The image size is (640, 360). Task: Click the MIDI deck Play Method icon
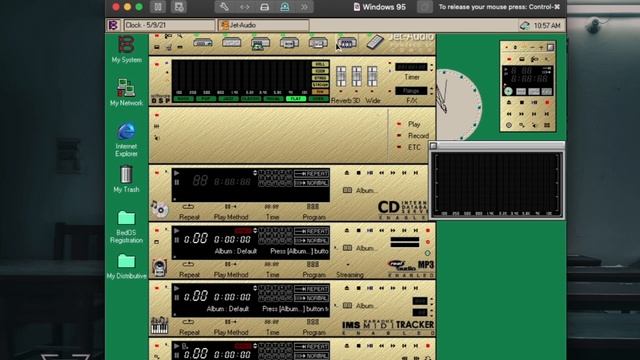[x=231, y=322]
